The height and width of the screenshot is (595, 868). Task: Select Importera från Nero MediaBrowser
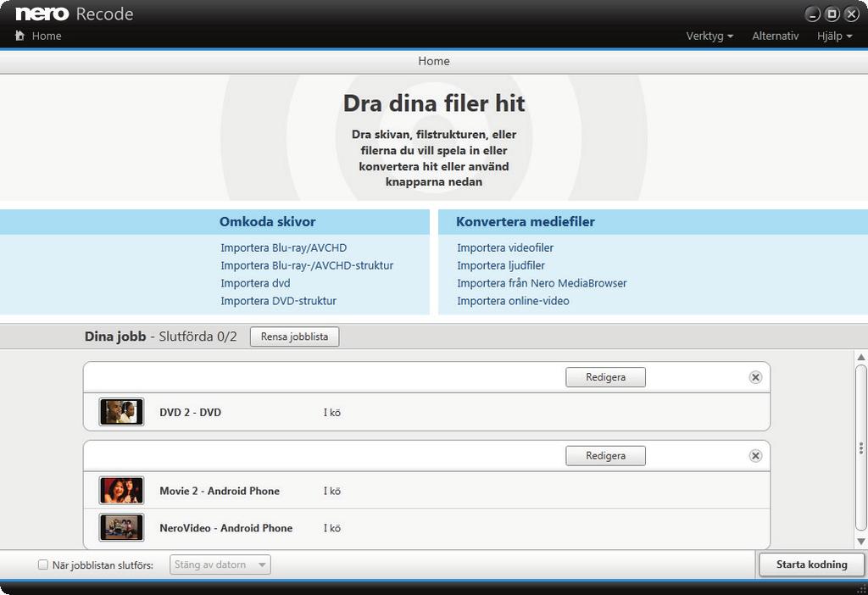pyautogui.click(x=542, y=283)
